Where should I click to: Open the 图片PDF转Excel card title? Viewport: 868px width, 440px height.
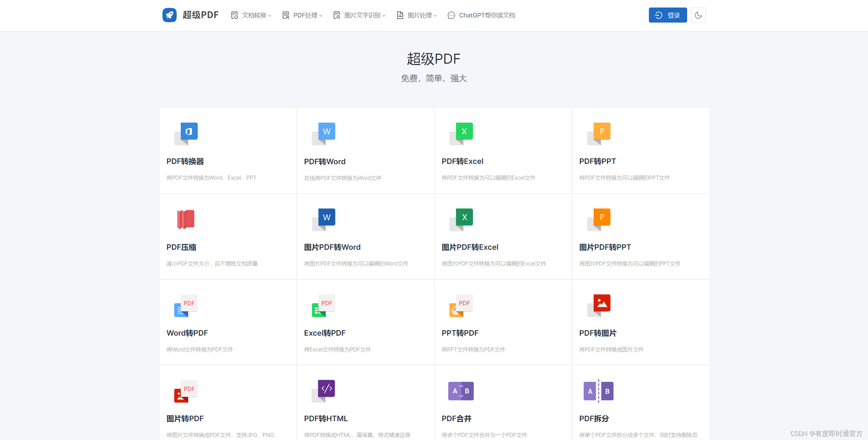pyautogui.click(x=470, y=247)
